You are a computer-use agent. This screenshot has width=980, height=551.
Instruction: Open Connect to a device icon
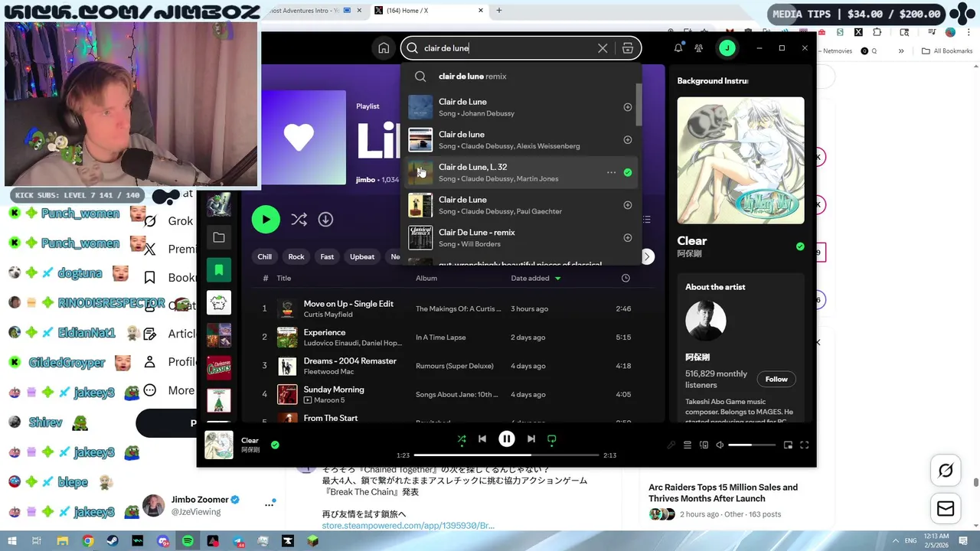pyautogui.click(x=704, y=445)
